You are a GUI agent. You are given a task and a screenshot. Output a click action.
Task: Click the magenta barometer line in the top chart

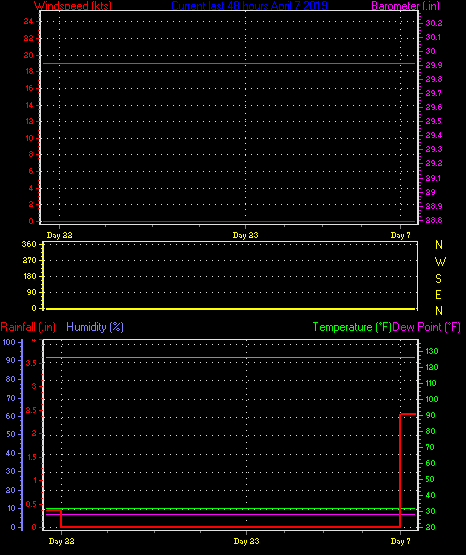point(229,63)
